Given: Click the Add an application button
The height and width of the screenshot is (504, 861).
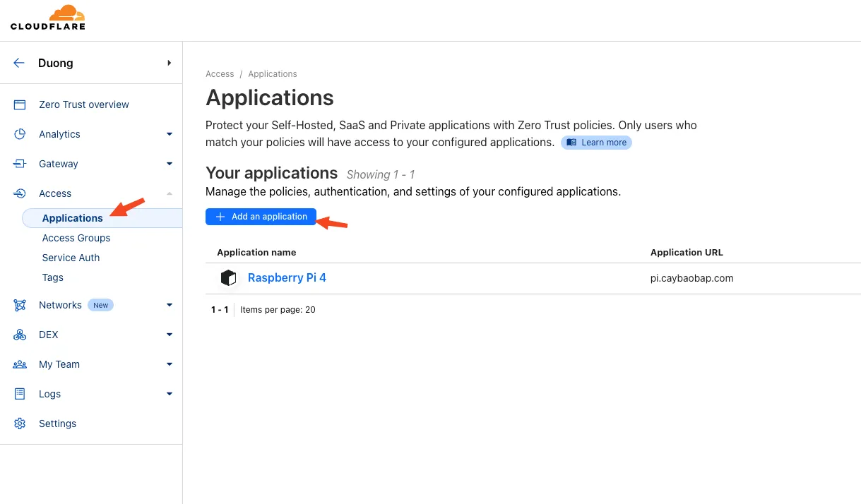Looking at the screenshot, I should [261, 216].
